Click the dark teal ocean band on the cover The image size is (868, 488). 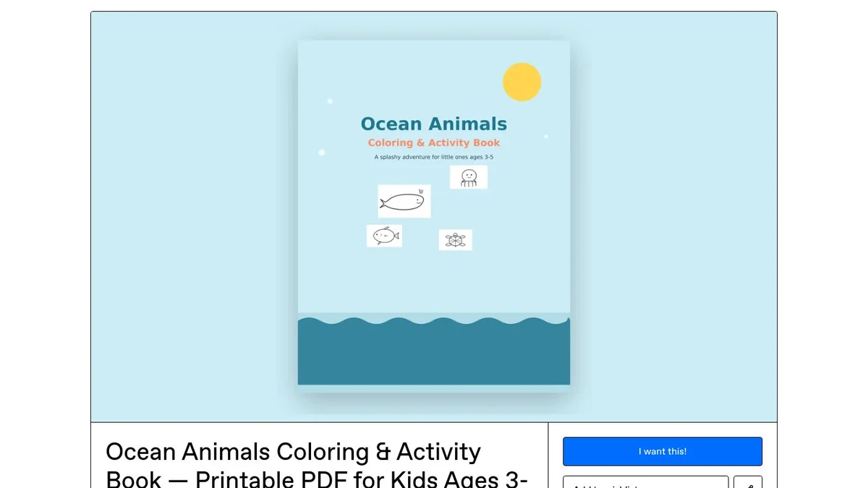(x=434, y=354)
